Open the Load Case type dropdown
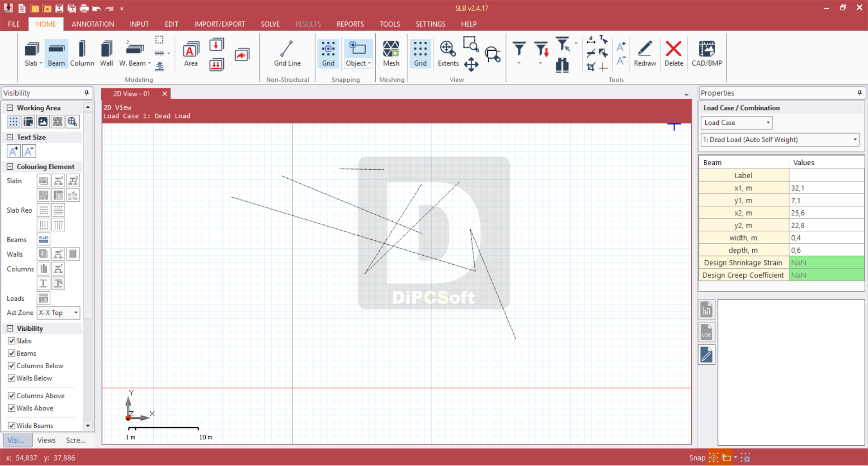Viewport: 868px width, 466px height. coord(736,123)
